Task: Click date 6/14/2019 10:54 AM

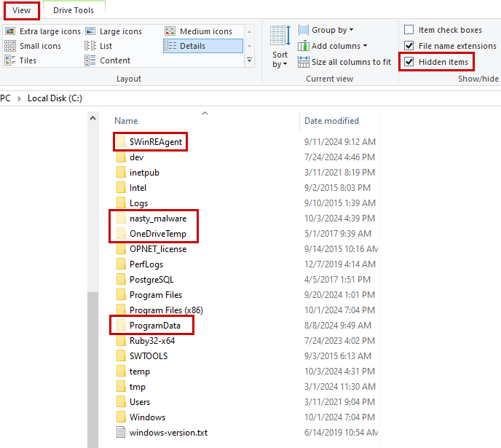Action: pos(342,433)
